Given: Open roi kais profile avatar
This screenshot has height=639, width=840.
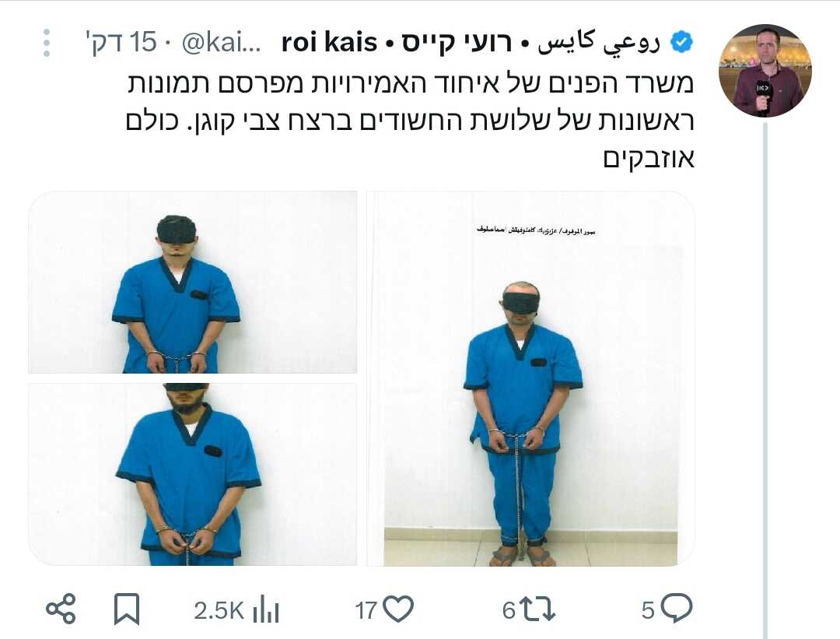Looking at the screenshot, I should pyautogui.click(x=765, y=70).
